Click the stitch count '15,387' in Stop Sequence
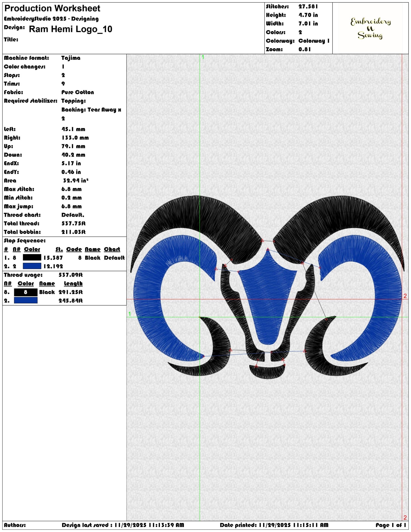411x532 pixels. 53,258
